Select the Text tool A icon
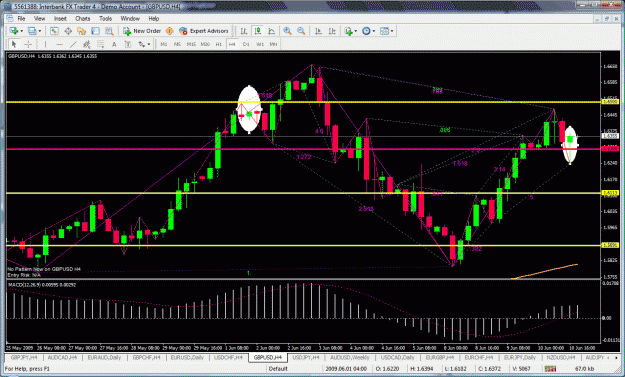Image resolution: width=625 pixels, height=377 pixels. [114, 44]
